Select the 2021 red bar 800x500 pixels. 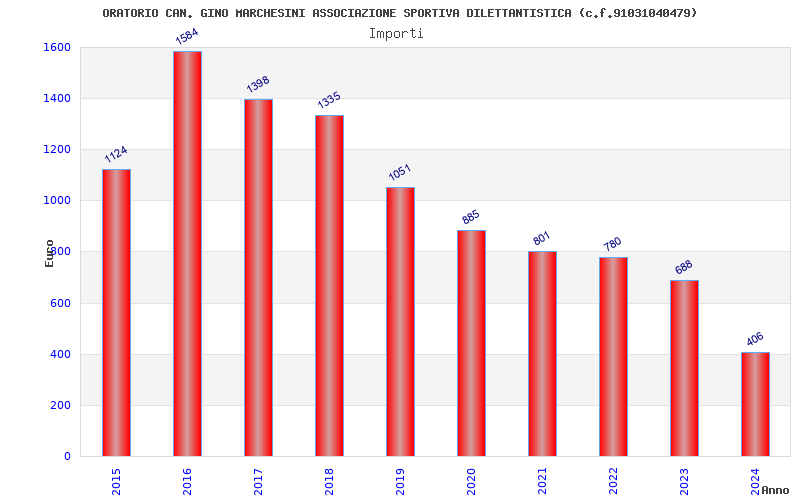pyautogui.click(x=542, y=354)
